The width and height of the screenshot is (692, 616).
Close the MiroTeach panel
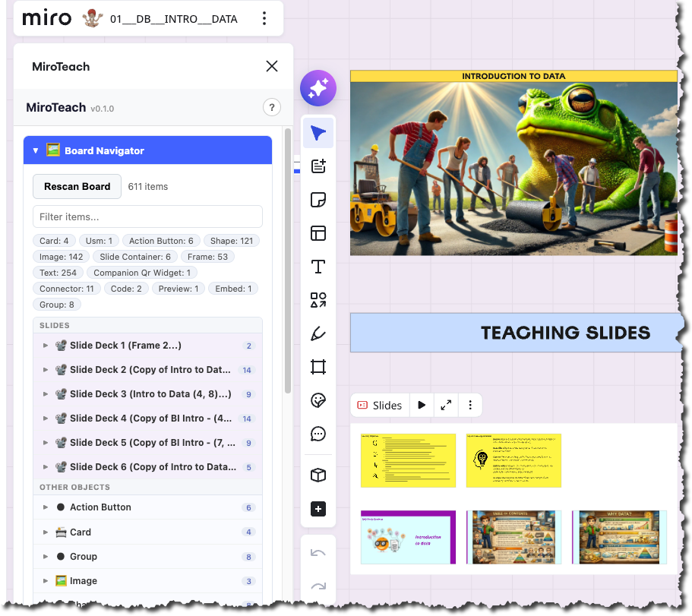(x=272, y=66)
